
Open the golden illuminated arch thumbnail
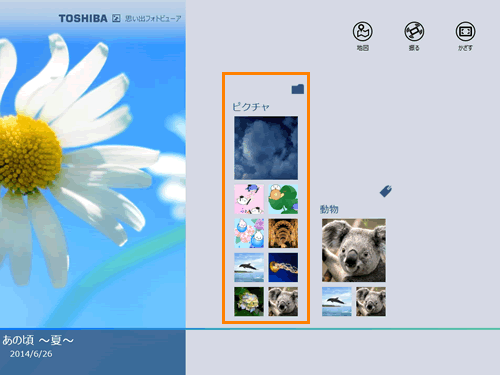coord(283,233)
